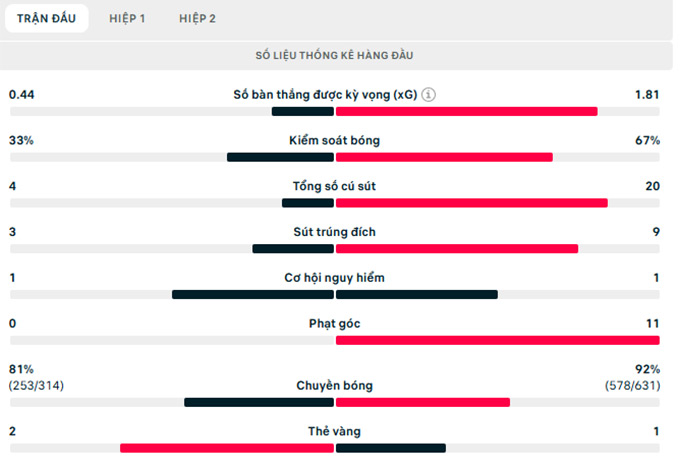This screenshot has width=680, height=472.
Task: Open the HIỆP 1 tab
Action: click(127, 18)
